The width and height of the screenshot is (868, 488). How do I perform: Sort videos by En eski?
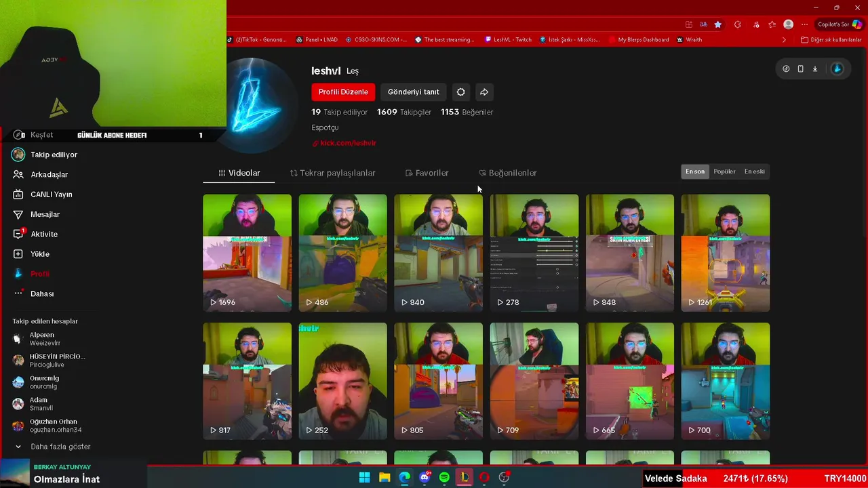[755, 171]
